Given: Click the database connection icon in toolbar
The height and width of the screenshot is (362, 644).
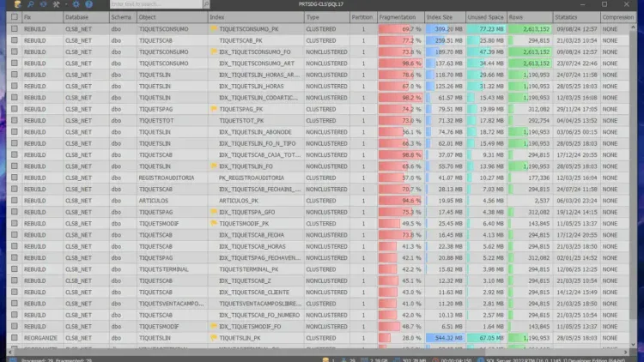Looking at the screenshot, I should [17, 4].
